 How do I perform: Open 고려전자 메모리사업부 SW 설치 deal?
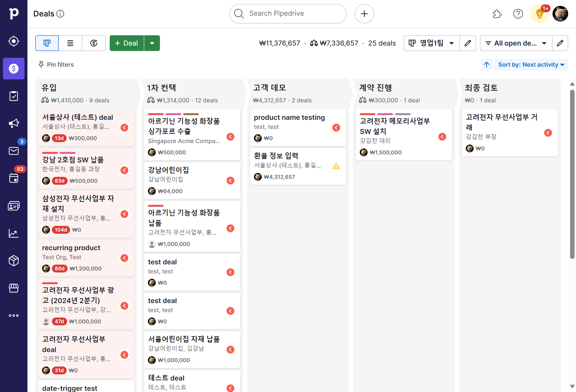[x=404, y=135]
